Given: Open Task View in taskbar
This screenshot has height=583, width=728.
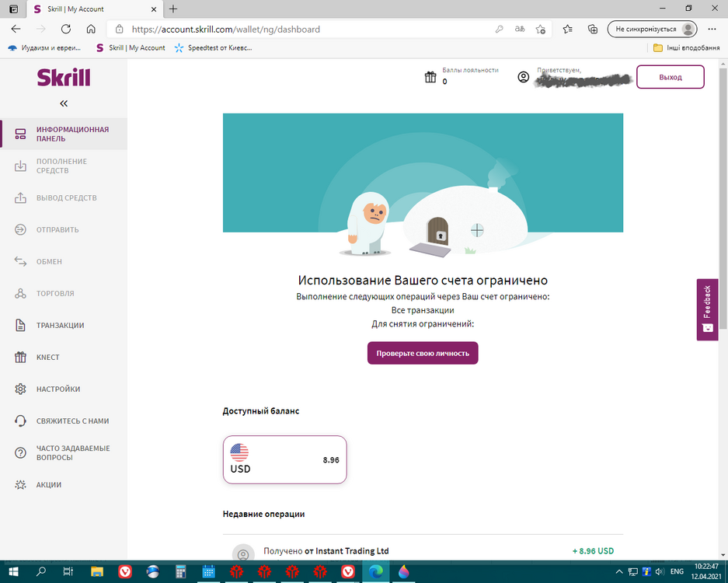Looking at the screenshot, I should click(68, 571).
